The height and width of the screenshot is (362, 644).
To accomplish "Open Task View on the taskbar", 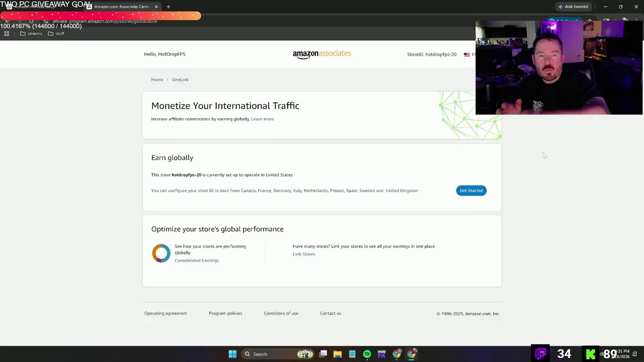I will tap(323, 354).
